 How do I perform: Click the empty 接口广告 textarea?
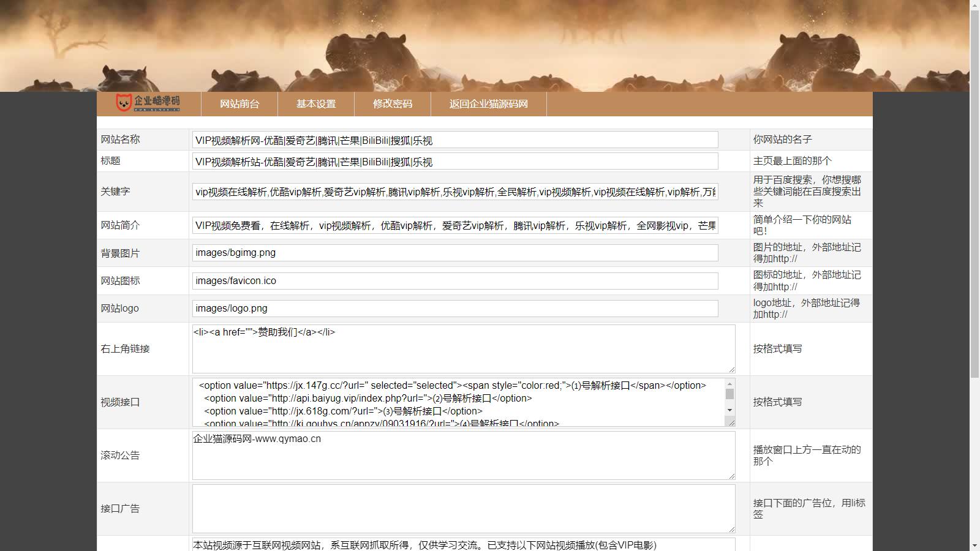463,509
